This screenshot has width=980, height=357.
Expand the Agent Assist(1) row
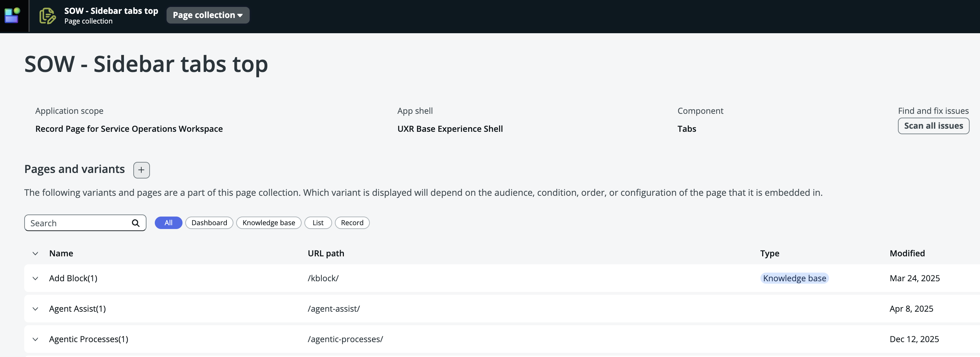point(35,309)
